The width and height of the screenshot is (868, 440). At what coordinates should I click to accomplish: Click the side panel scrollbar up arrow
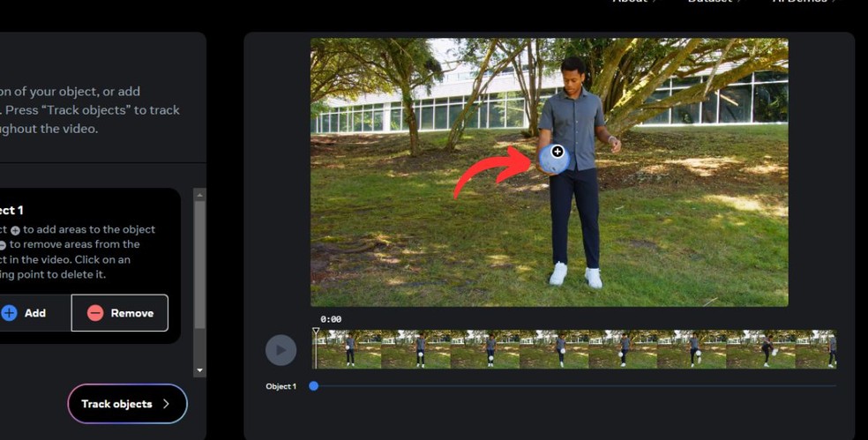tap(200, 195)
